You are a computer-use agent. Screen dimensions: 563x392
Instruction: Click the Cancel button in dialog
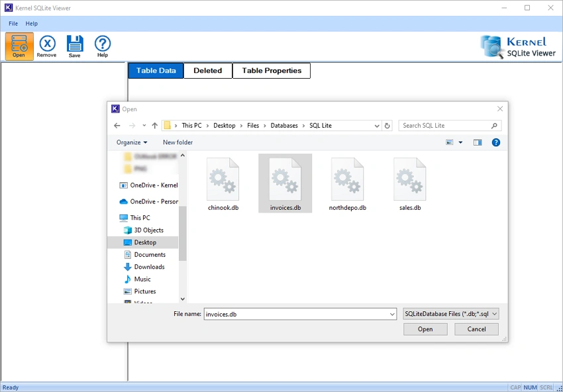[x=476, y=329]
